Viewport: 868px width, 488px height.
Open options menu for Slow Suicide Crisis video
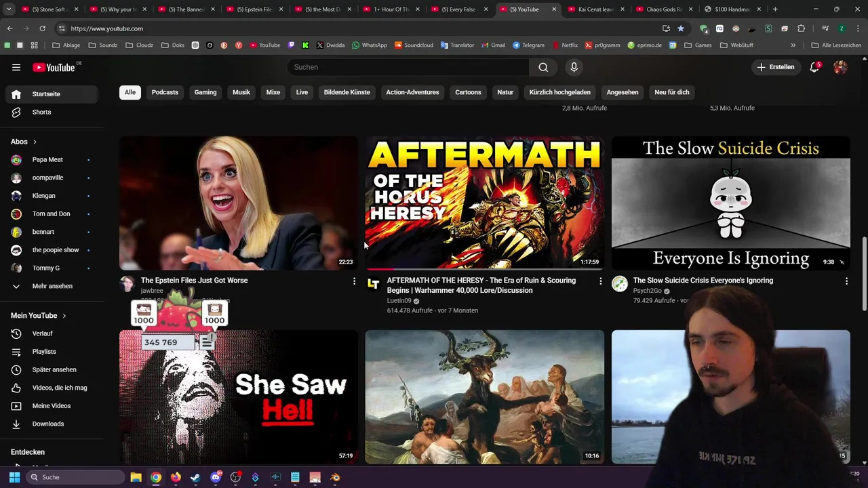click(846, 281)
